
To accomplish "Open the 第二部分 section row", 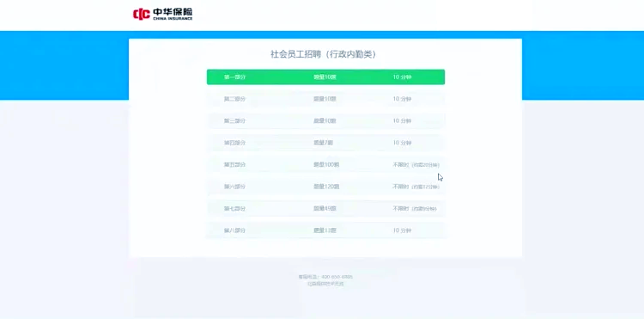I will [325, 99].
